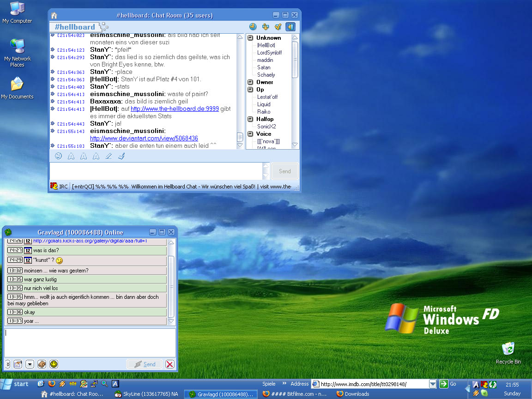The width and height of the screenshot is (532, 399).
Task: Select the #hellboard channel tab
Action: 75,27
